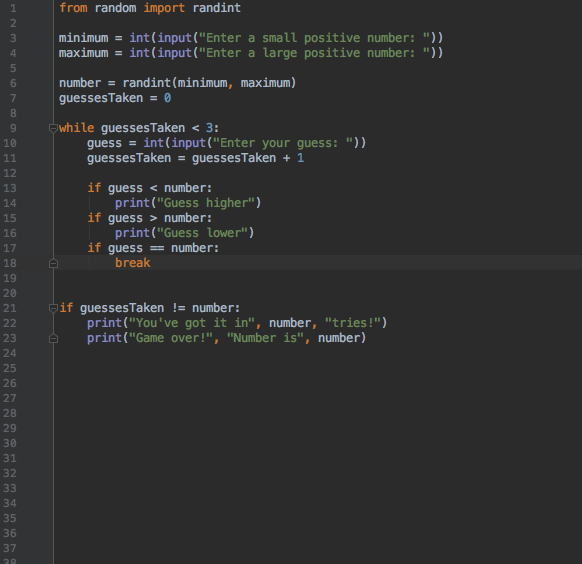Click line number 21 in gutter
This screenshot has width=582, height=564.
point(10,308)
